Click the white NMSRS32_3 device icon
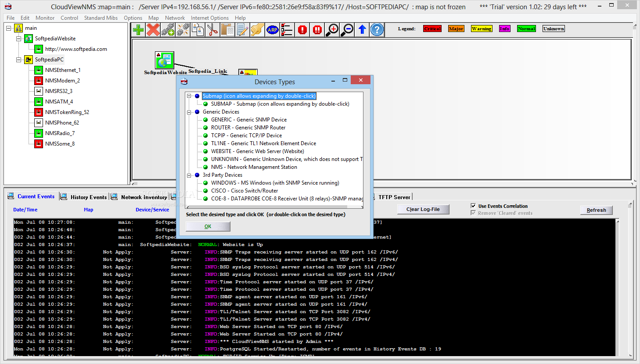Viewport: 640px width, 364px height. coord(39,91)
